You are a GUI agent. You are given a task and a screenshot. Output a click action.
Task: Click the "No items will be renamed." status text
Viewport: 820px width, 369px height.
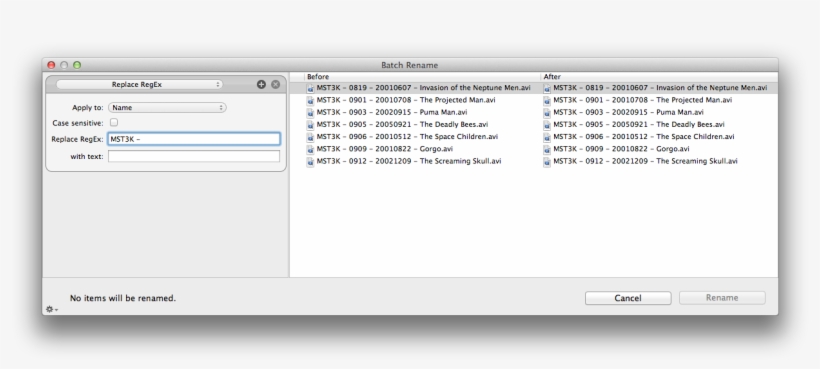tap(123, 298)
